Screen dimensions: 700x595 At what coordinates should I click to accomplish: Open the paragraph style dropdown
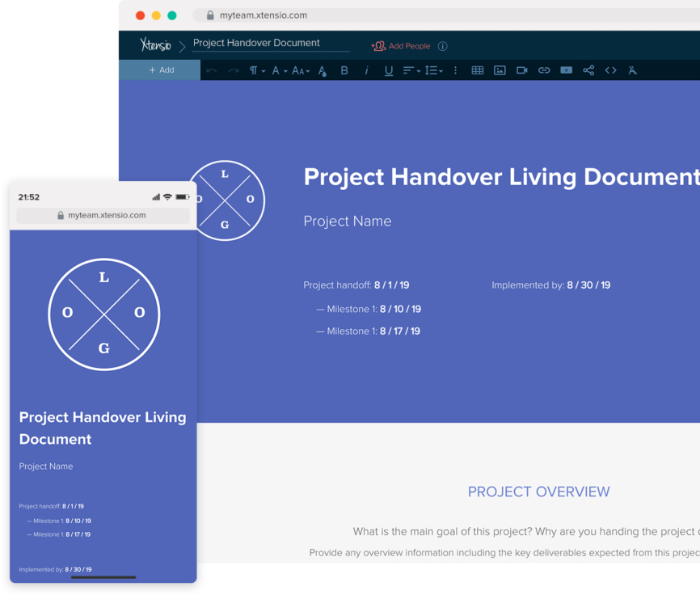click(257, 70)
